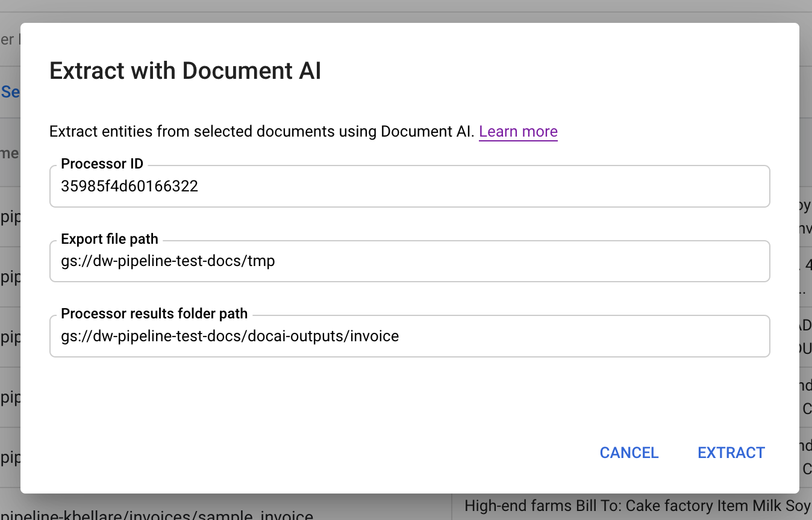This screenshot has height=520, width=812.
Task: Click the sample_invoice row behind the dialog
Action: (157, 515)
